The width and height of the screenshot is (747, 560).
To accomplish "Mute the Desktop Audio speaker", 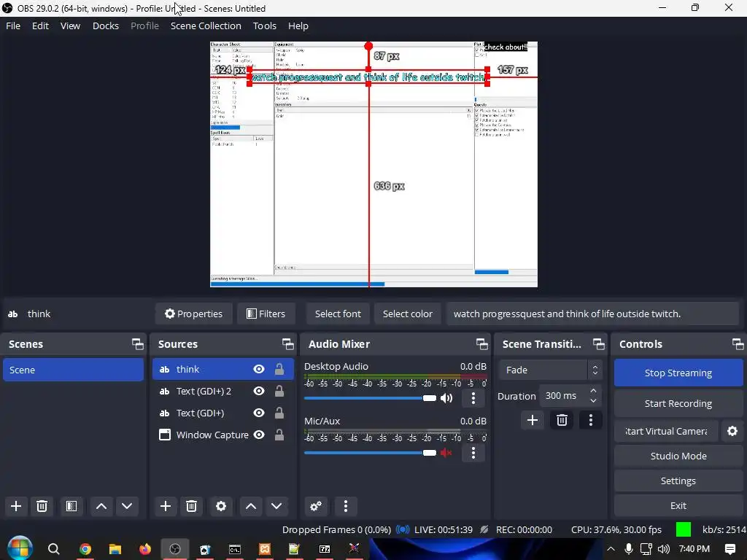I will pyautogui.click(x=446, y=398).
